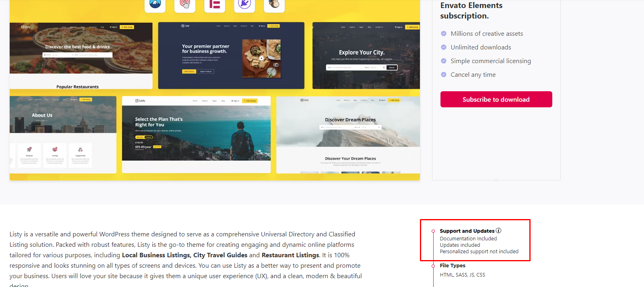
Task: Click the Subscribe to download button
Action: 496,99
